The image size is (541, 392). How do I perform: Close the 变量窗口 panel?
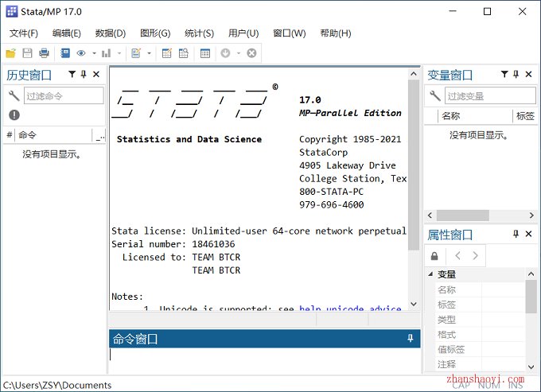point(528,74)
